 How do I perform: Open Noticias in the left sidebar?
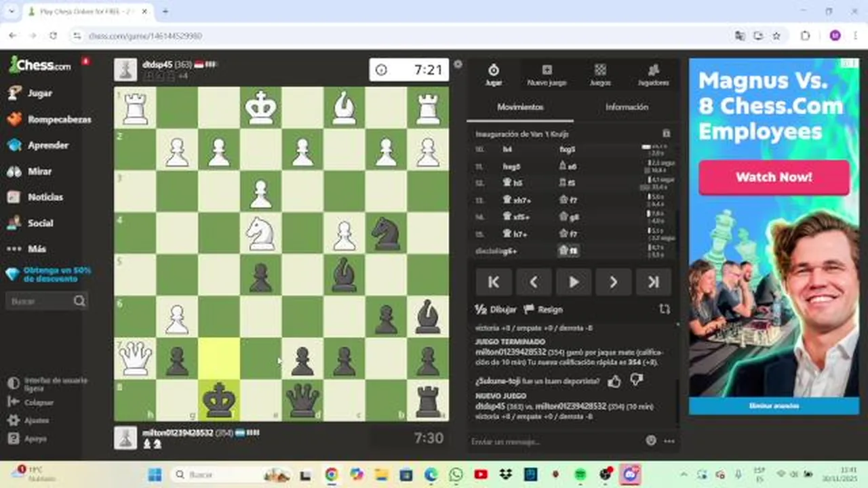click(x=35, y=197)
